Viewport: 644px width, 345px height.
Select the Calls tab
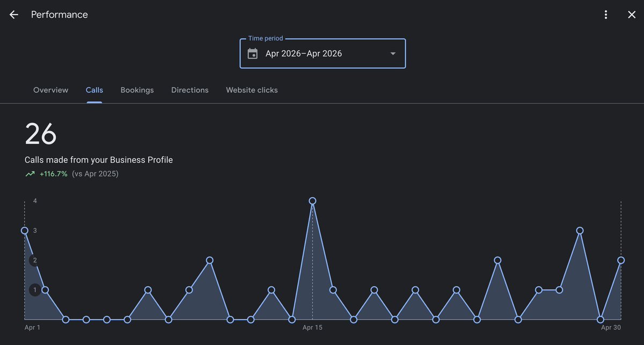click(x=94, y=90)
